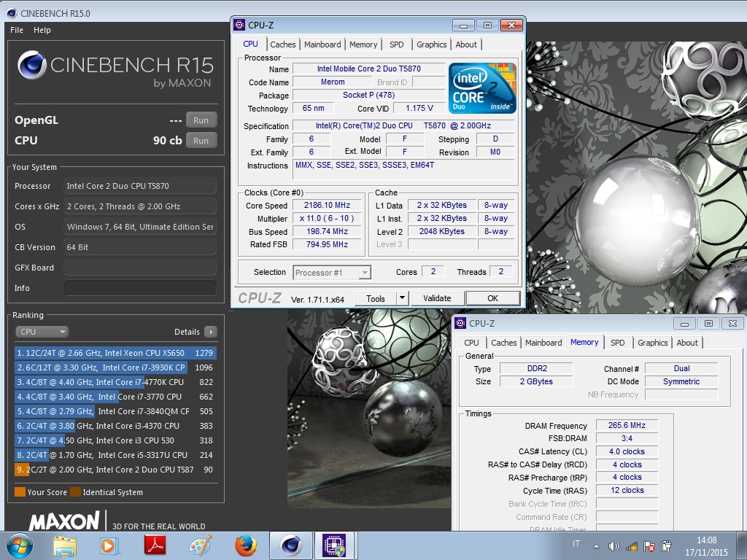Open Action Center flag icon
The height and width of the screenshot is (560, 747).
(x=649, y=546)
